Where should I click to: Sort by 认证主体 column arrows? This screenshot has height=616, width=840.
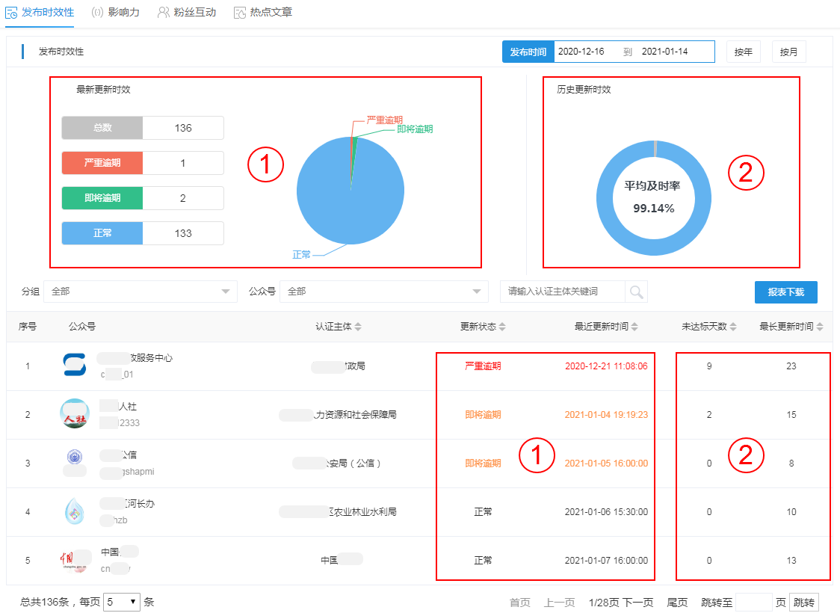(358, 327)
